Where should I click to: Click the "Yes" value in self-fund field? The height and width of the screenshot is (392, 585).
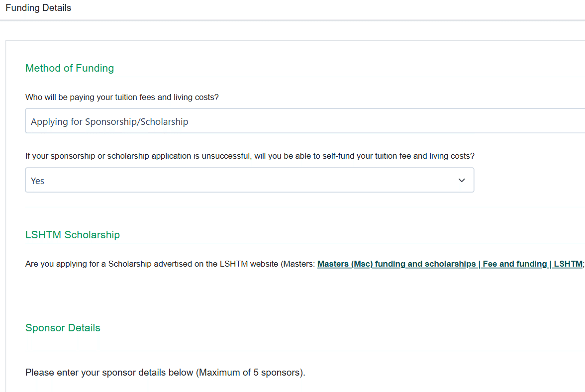click(x=38, y=181)
